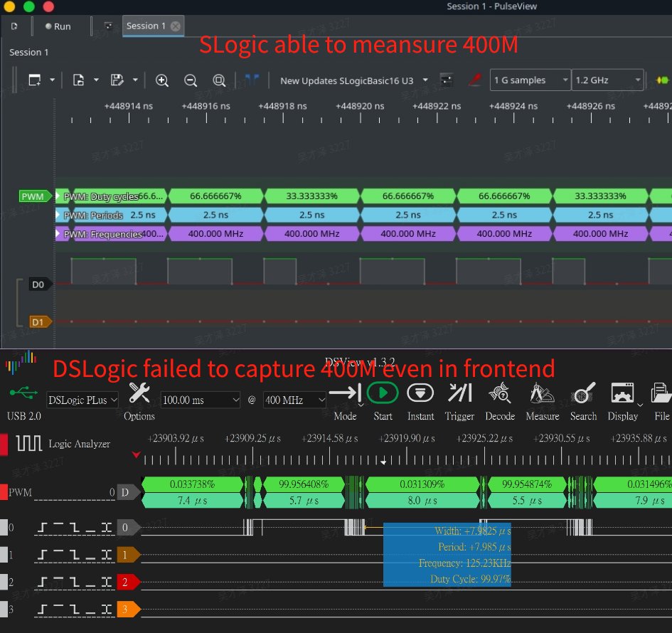Set rising edge trigger on channel 0
The image size is (672, 633).
(41, 527)
